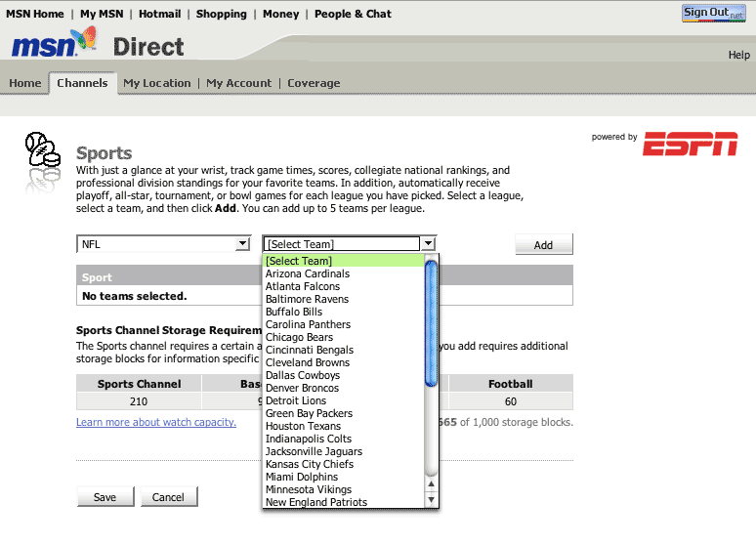Choose New England Patriots from the list

[x=344, y=502]
